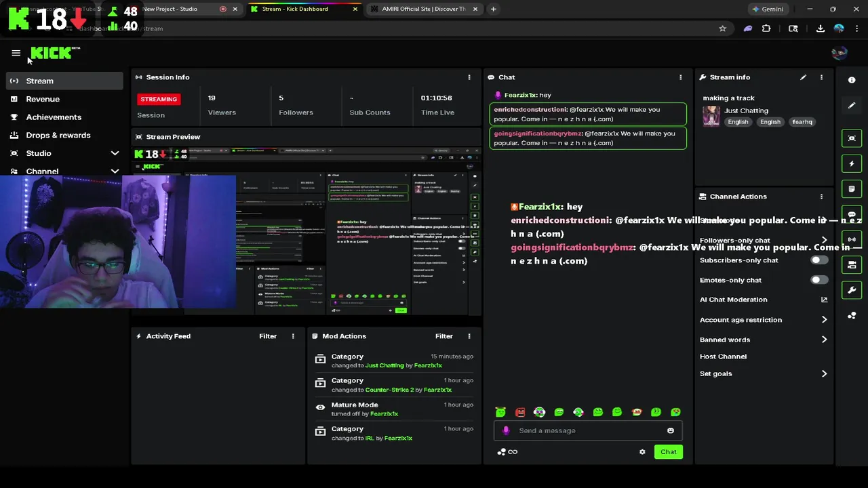
Task: Click in the Send a message field
Action: [x=587, y=430]
